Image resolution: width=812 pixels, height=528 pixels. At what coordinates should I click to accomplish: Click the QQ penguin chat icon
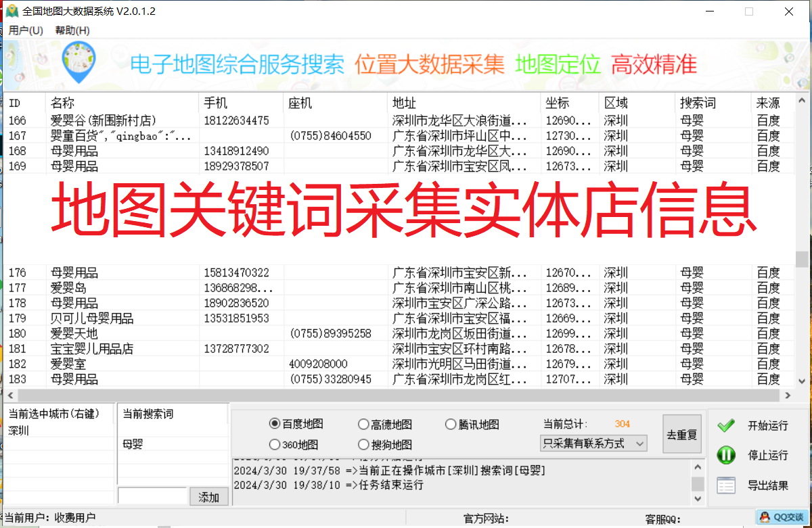click(x=764, y=517)
